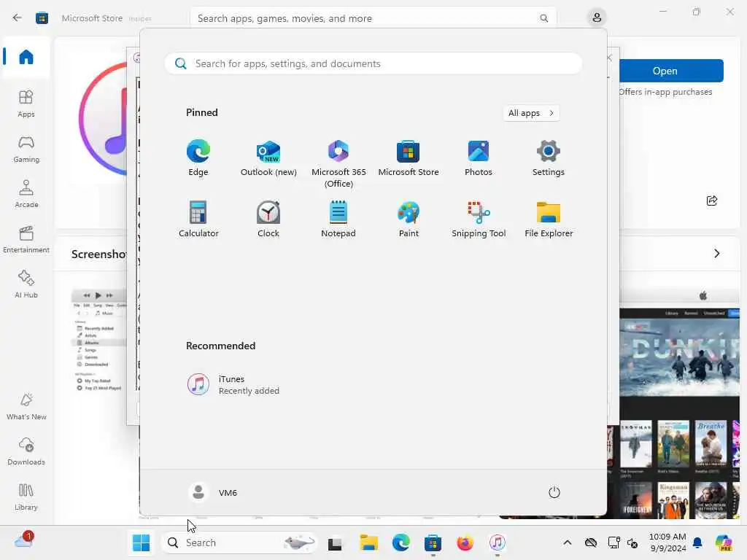Open the taskbar weather widget

click(x=24, y=541)
